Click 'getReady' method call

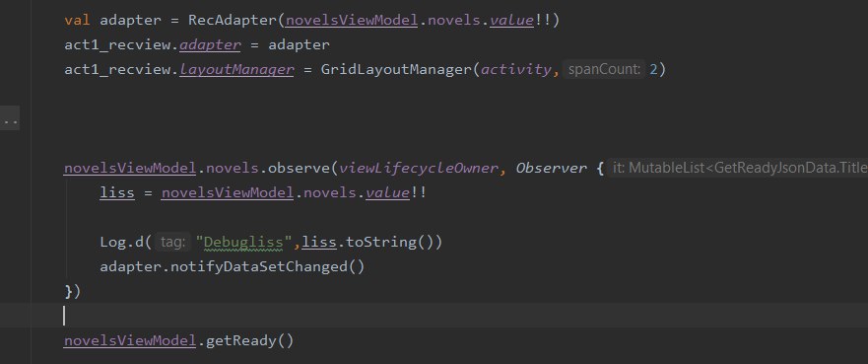pos(240,340)
